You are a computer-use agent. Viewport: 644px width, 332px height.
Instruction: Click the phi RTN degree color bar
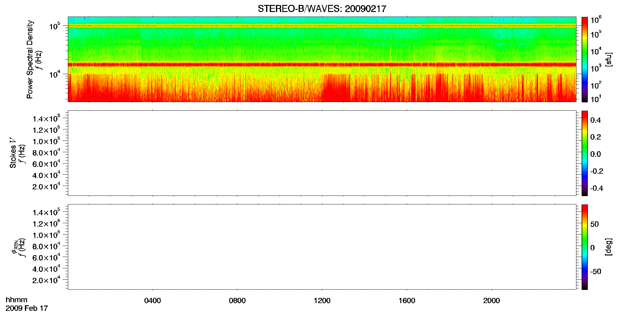[x=585, y=247]
